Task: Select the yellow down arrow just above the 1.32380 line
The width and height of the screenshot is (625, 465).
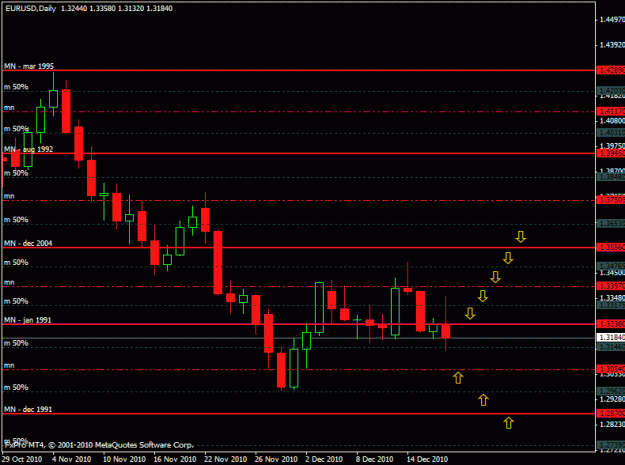Action: (x=470, y=313)
